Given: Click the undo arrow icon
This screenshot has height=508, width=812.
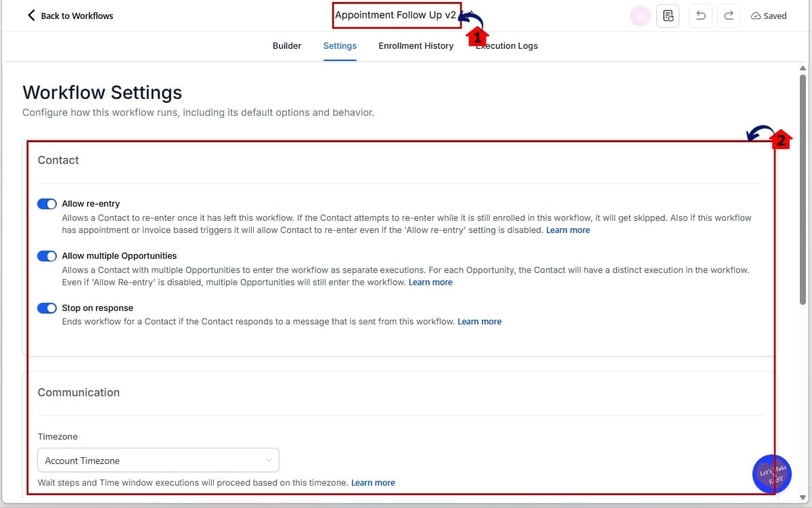Looking at the screenshot, I should [700, 16].
